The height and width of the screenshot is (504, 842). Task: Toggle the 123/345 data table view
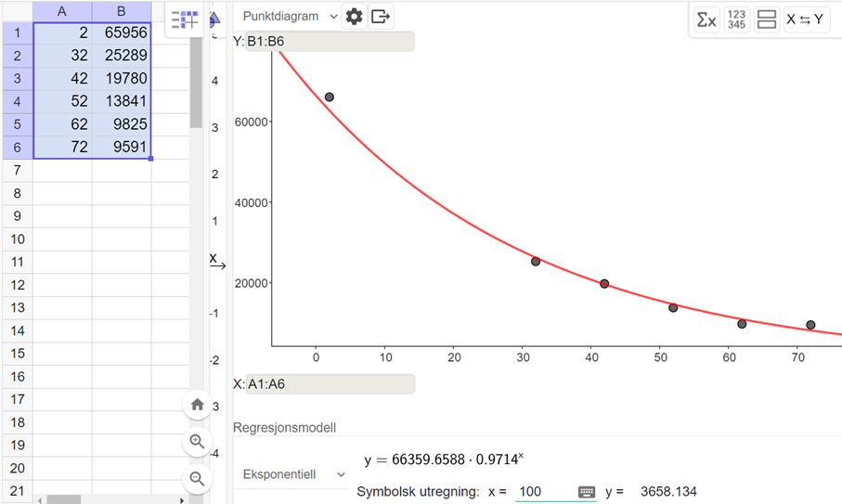[736, 19]
